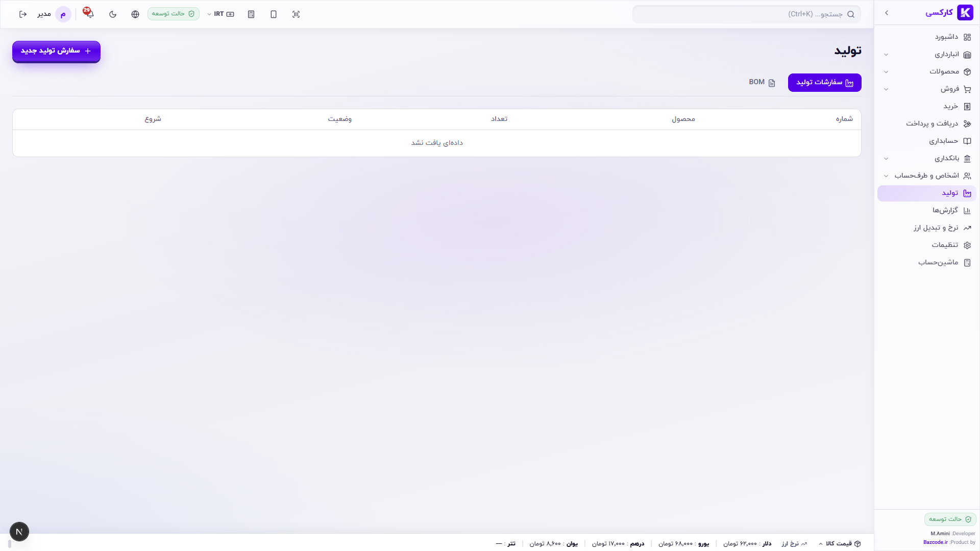Open the IRT currency dropdown
980x551 pixels.
pos(221,14)
